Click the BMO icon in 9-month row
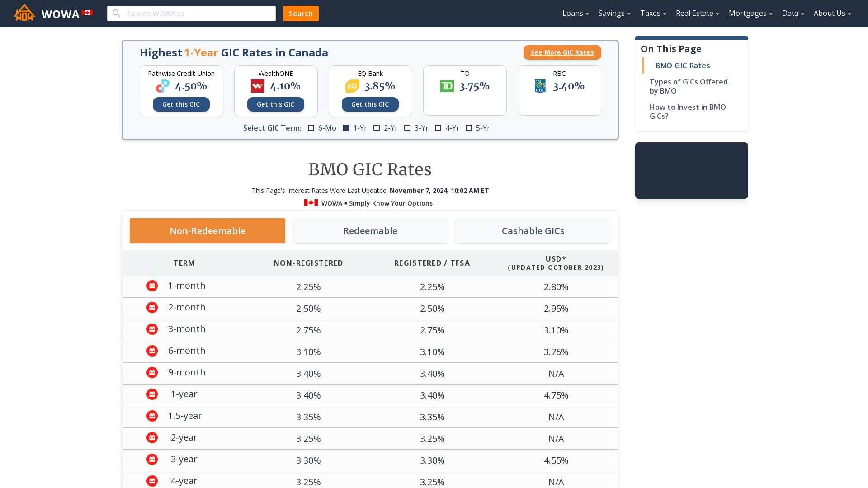The height and width of the screenshot is (488, 868). [152, 372]
